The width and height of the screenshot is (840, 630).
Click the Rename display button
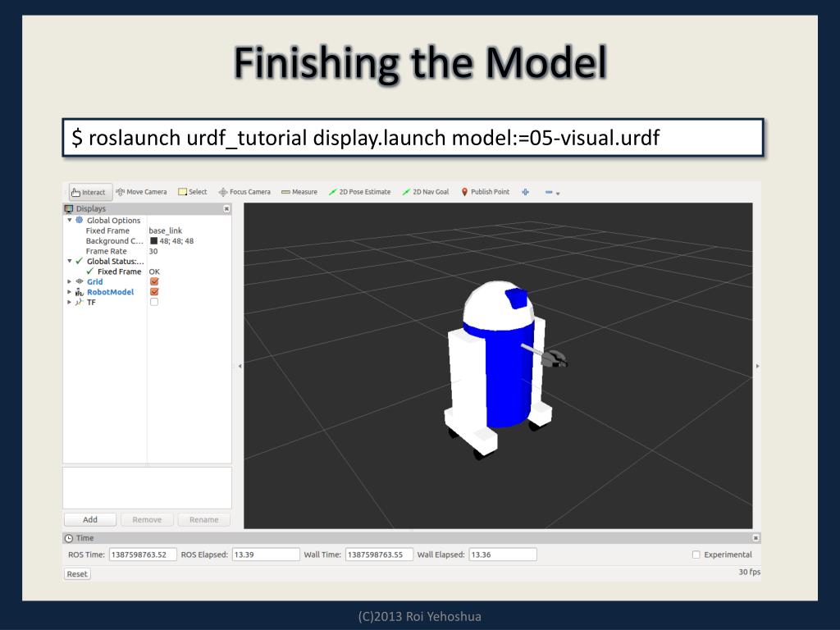203,519
